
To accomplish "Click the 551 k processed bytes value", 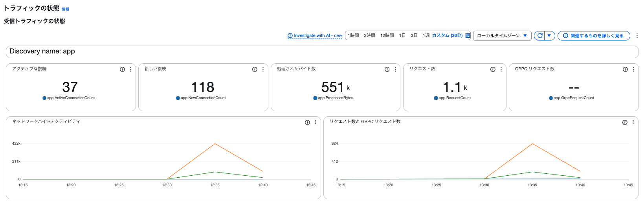I will pos(336,87).
